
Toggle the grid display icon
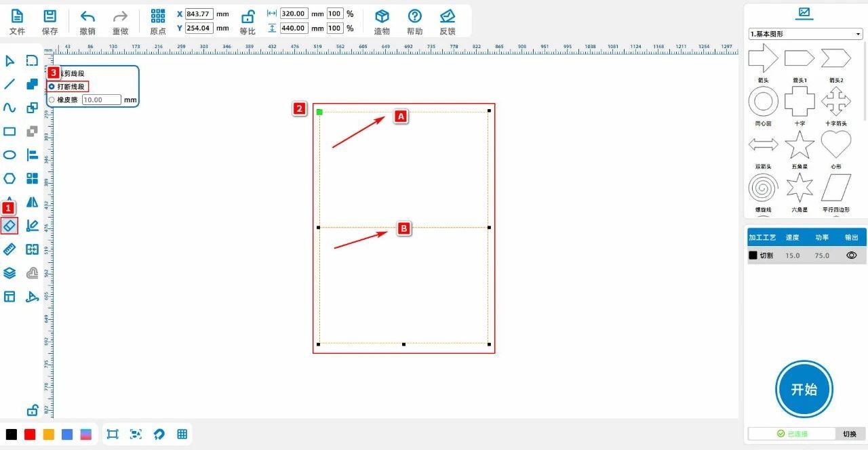182,434
